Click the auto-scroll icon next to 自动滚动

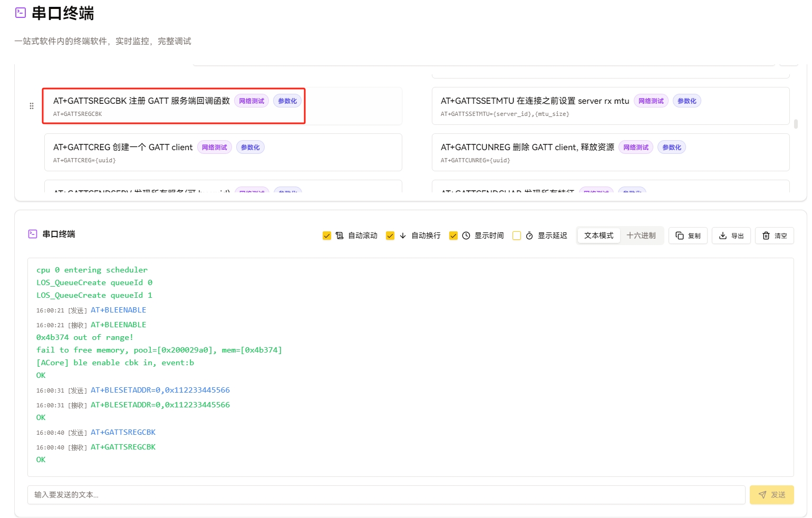(x=340, y=236)
